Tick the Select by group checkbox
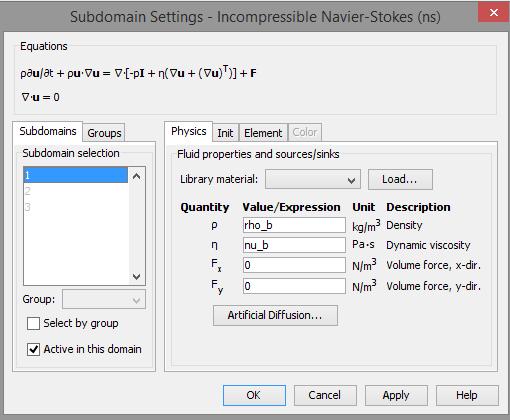This screenshot has height=420, width=510. [33, 323]
